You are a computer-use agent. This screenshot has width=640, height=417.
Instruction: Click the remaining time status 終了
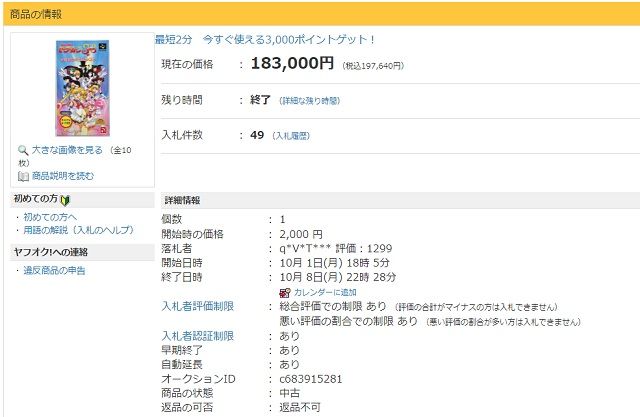(260, 100)
